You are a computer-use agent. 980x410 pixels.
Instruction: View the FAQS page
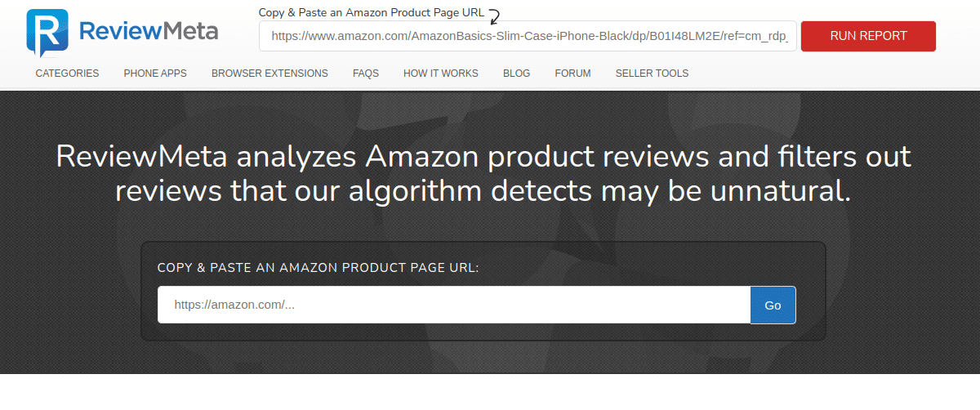(x=366, y=74)
